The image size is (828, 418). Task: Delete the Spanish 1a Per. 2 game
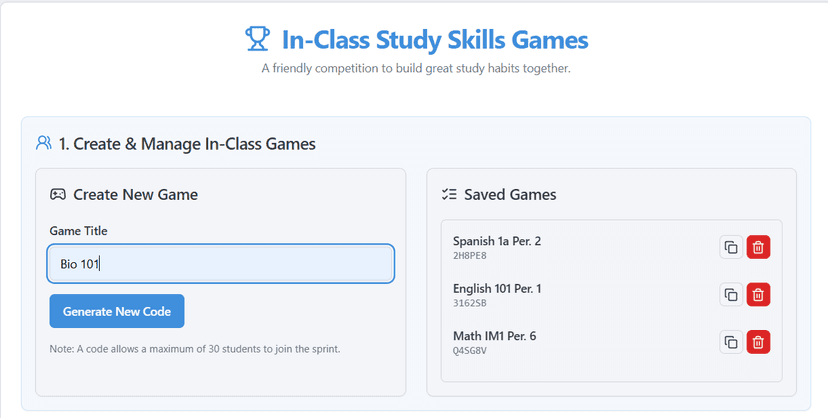(x=758, y=247)
